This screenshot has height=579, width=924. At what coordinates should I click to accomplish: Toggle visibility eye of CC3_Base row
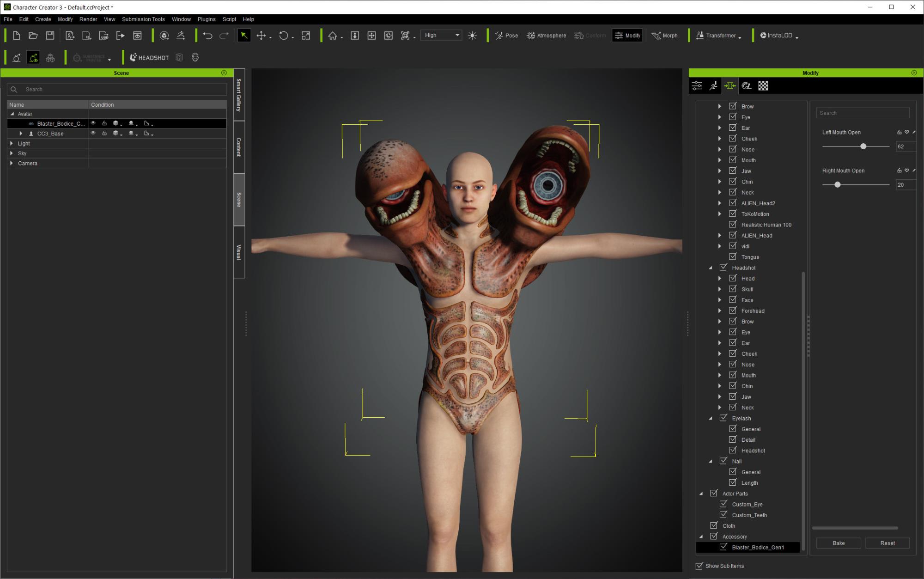pos(93,133)
